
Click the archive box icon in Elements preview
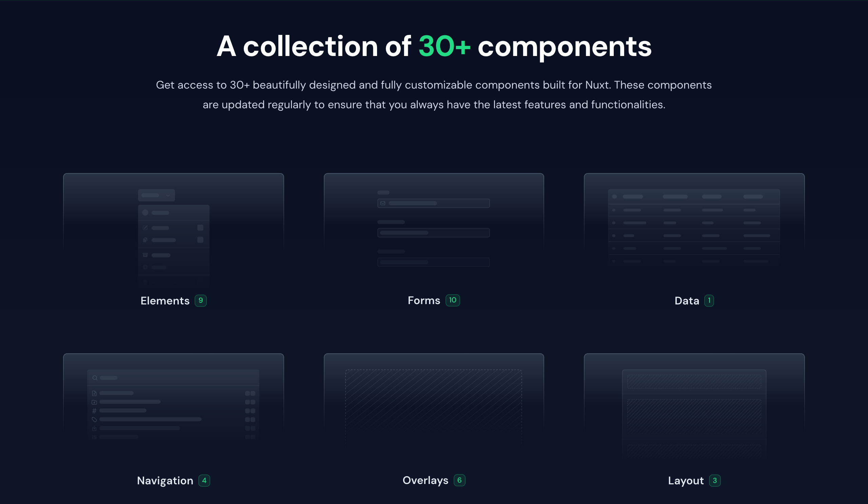tap(145, 255)
